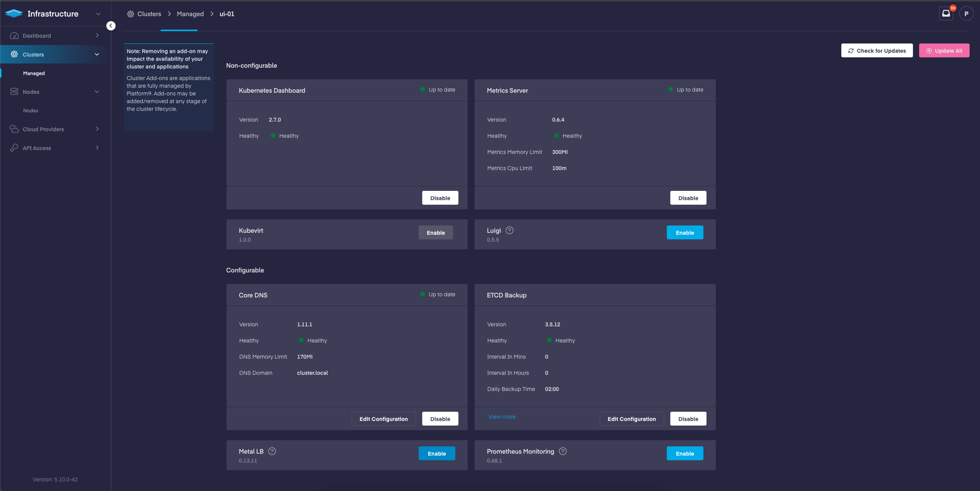Click the Managed breadcrumb link

pos(190,14)
